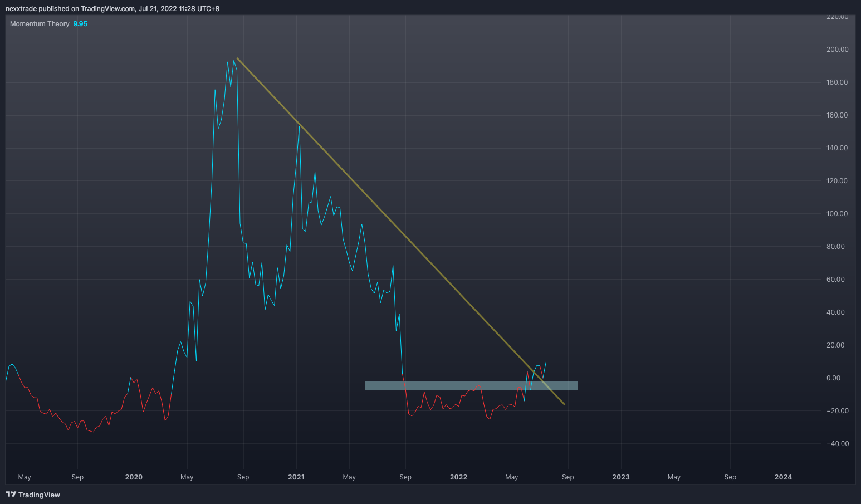Click the published-by header text
861x504 pixels.
click(x=112, y=9)
